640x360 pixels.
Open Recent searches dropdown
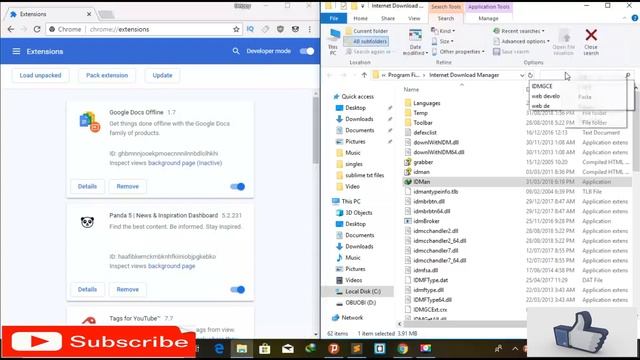coord(519,31)
